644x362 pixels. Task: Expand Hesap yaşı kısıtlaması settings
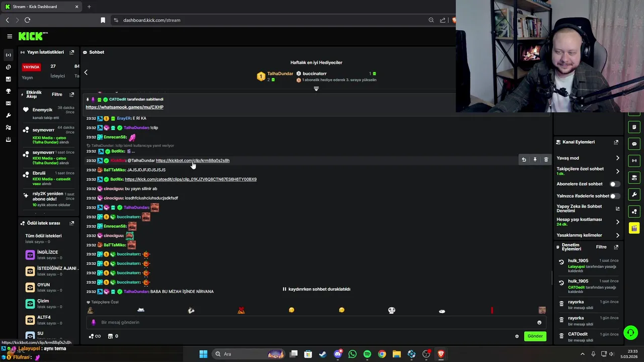pos(618,222)
